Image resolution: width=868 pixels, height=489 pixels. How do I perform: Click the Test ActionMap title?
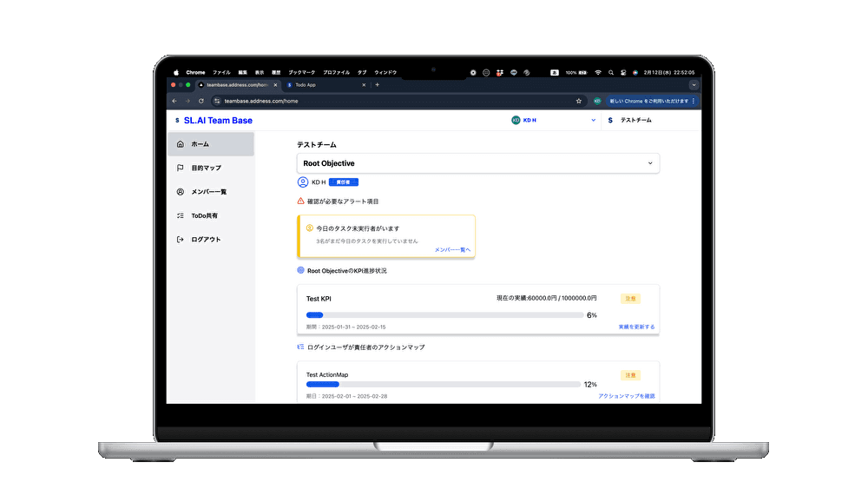327,375
